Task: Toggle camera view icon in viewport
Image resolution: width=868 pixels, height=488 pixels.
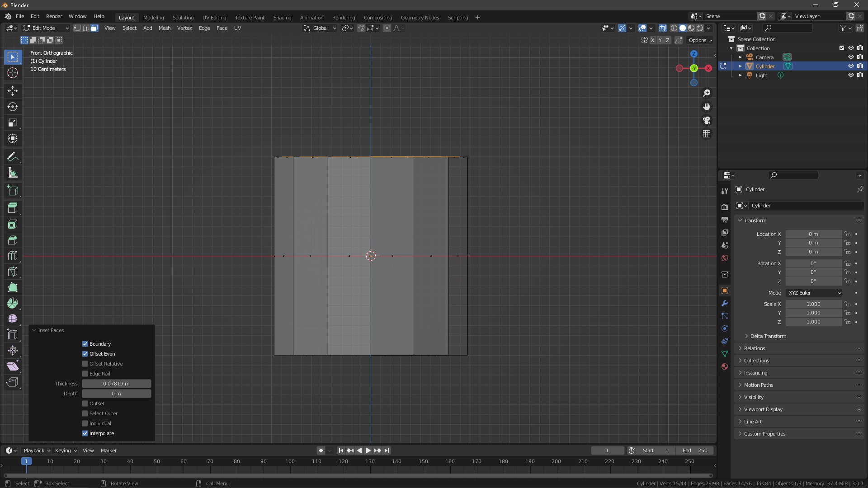Action: pyautogui.click(x=707, y=120)
